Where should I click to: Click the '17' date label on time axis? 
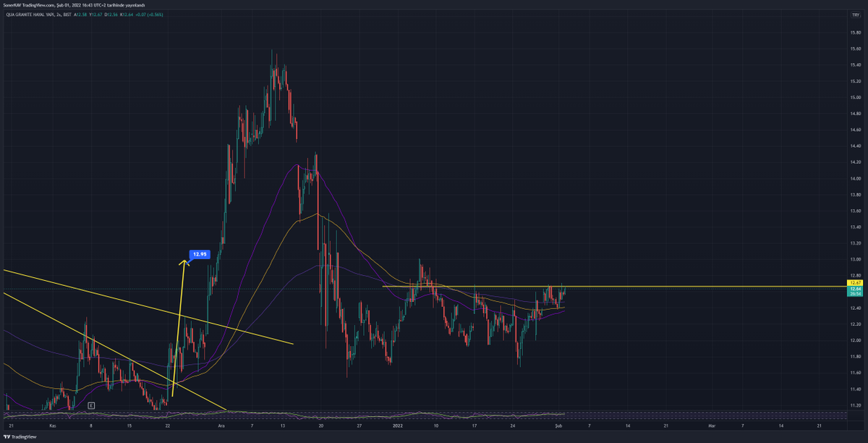pos(475,427)
